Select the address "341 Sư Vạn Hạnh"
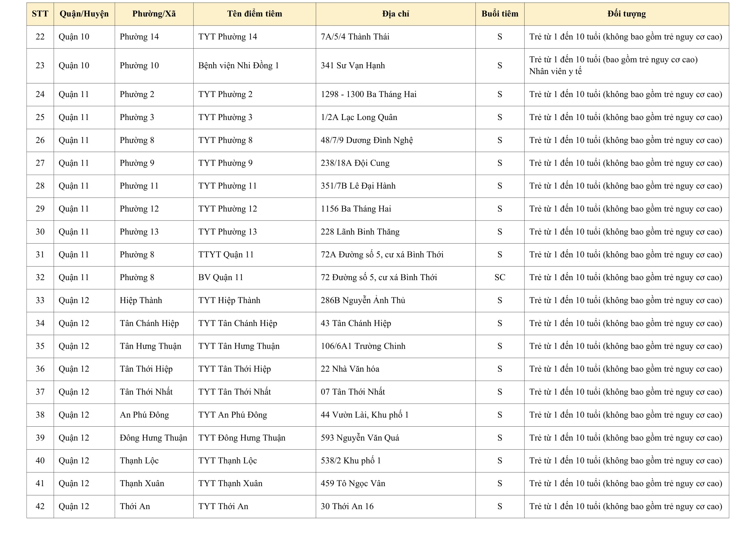Image resolution: width=756 pixels, height=535 pixels. tap(353, 66)
